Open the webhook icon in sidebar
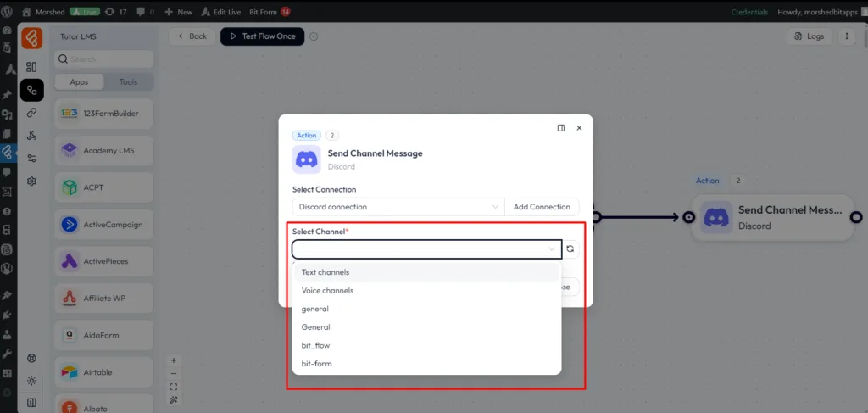This screenshot has width=868, height=413. coord(31,136)
